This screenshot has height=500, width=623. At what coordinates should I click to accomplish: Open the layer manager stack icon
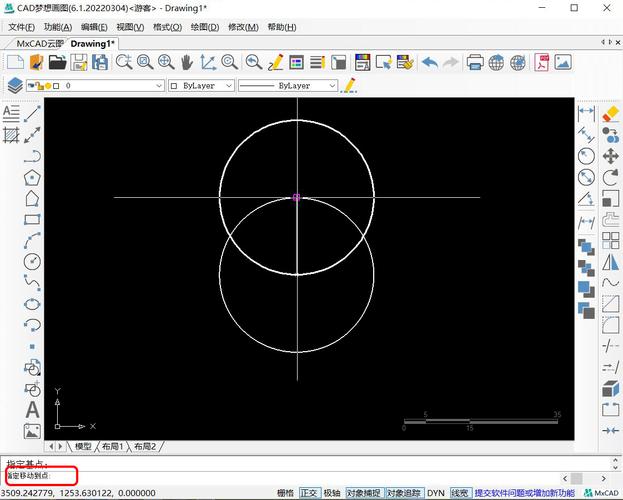15,85
